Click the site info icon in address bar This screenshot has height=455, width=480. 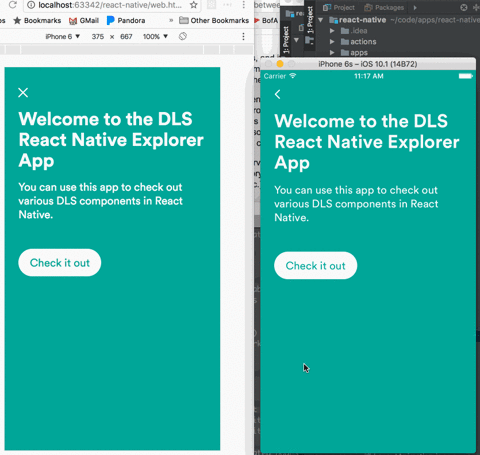point(31,5)
